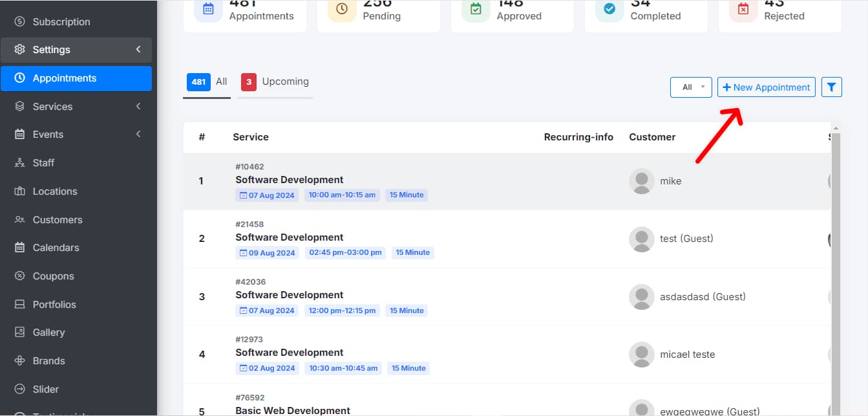The width and height of the screenshot is (868, 416).
Task: Click mike's customer avatar
Action: [x=641, y=181]
